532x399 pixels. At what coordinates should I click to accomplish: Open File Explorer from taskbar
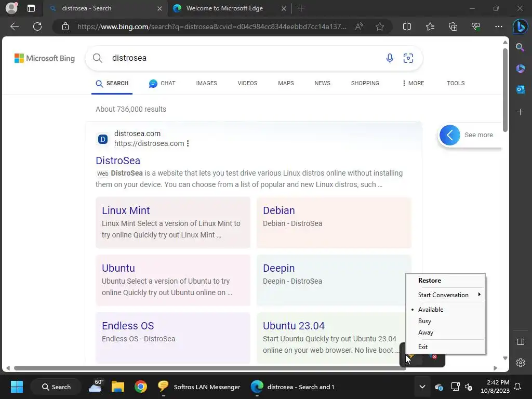118,387
